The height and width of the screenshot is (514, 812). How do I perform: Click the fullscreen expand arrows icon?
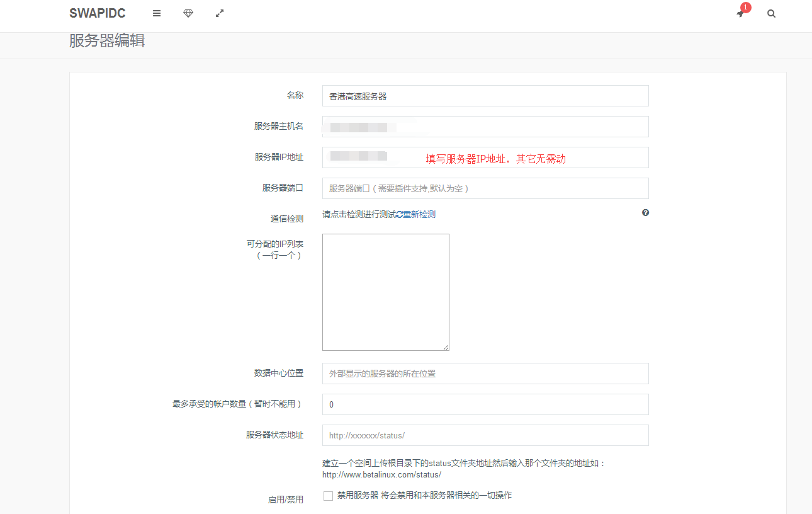point(219,13)
